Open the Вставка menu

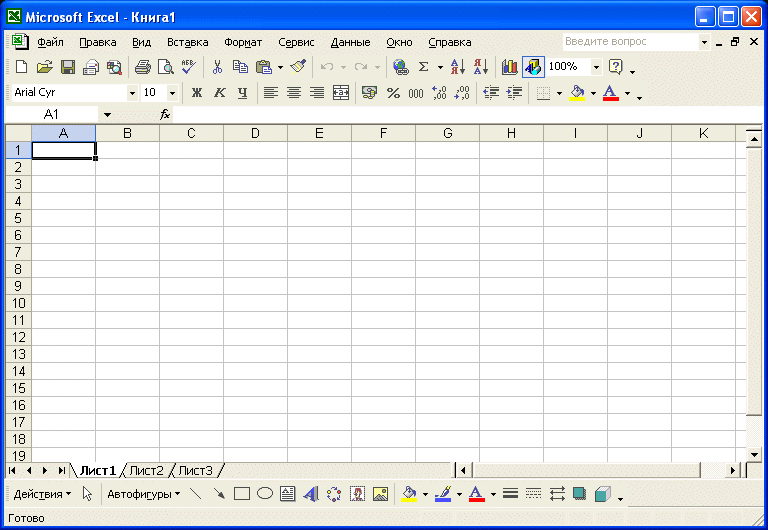pyautogui.click(x=188, y=42)
